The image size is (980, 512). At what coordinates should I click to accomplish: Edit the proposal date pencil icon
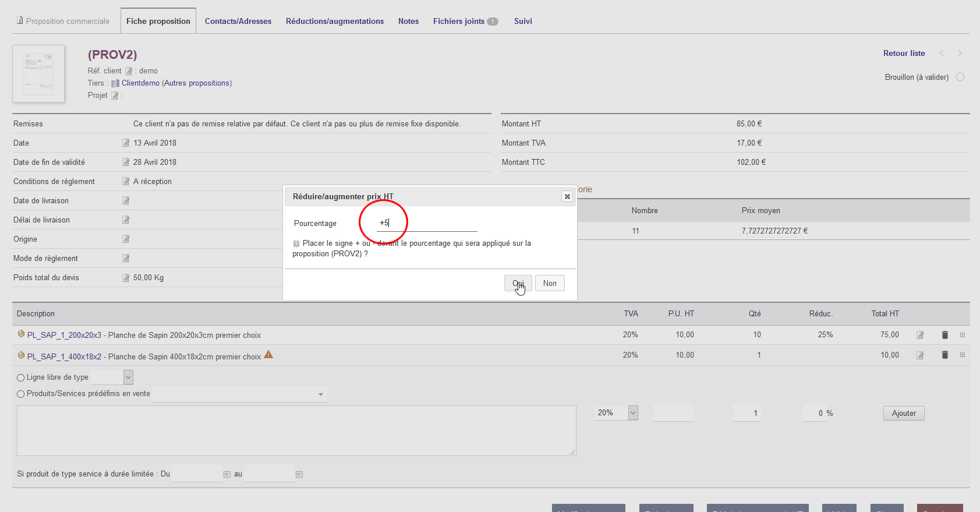(x=126, y=143)
